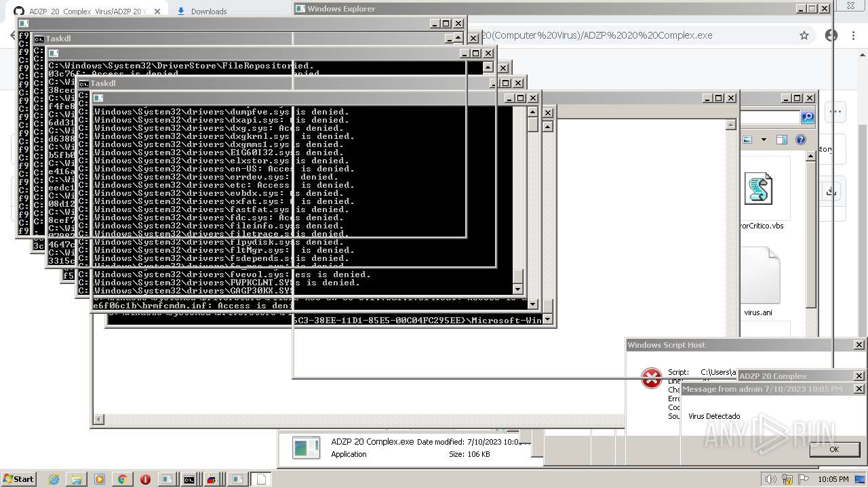Open the network status tray icon
Viewport: 868px width, 488px height.
point(787,479)
